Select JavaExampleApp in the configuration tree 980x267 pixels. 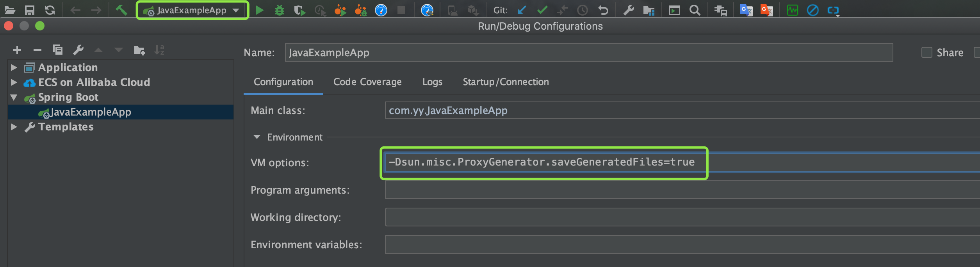pos(121,112)
